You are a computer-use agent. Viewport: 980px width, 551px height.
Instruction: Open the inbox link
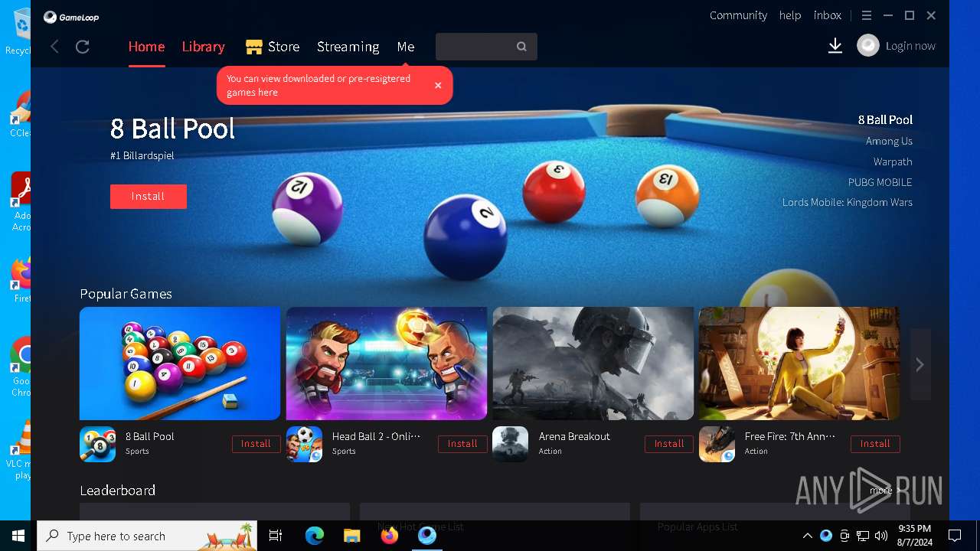tap(828, 15)
